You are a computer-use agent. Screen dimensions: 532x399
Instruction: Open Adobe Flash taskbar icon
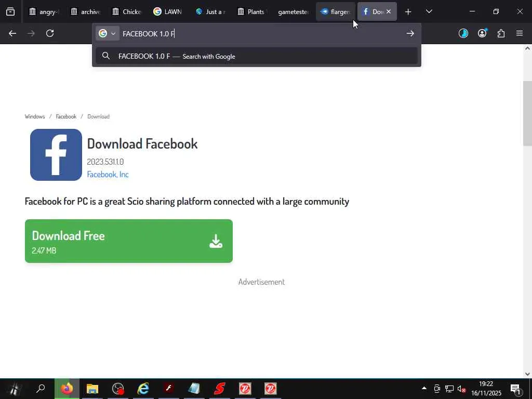(x=169, y=389)
